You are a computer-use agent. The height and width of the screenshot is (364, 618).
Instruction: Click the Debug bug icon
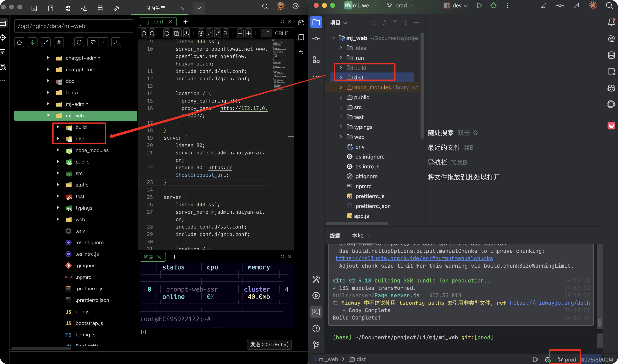[493, 5]
